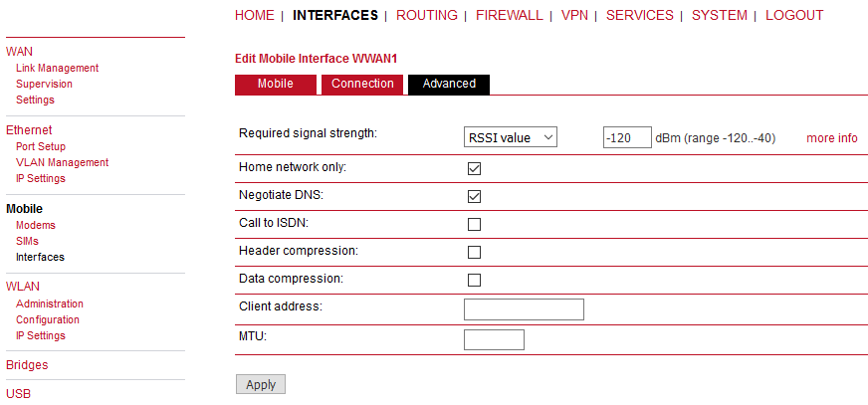Focus the MTU text field
This screenshot has height=405, width=868.
(x=494, y=340)
